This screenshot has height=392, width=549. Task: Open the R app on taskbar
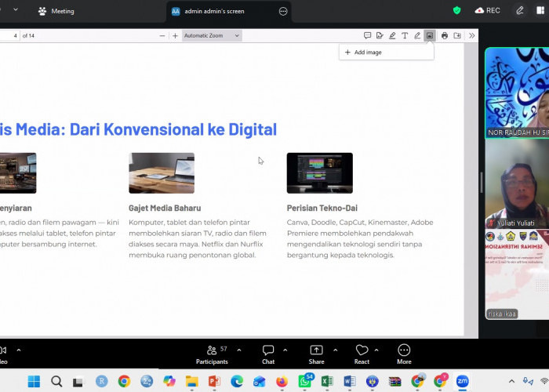click(101, 381)
